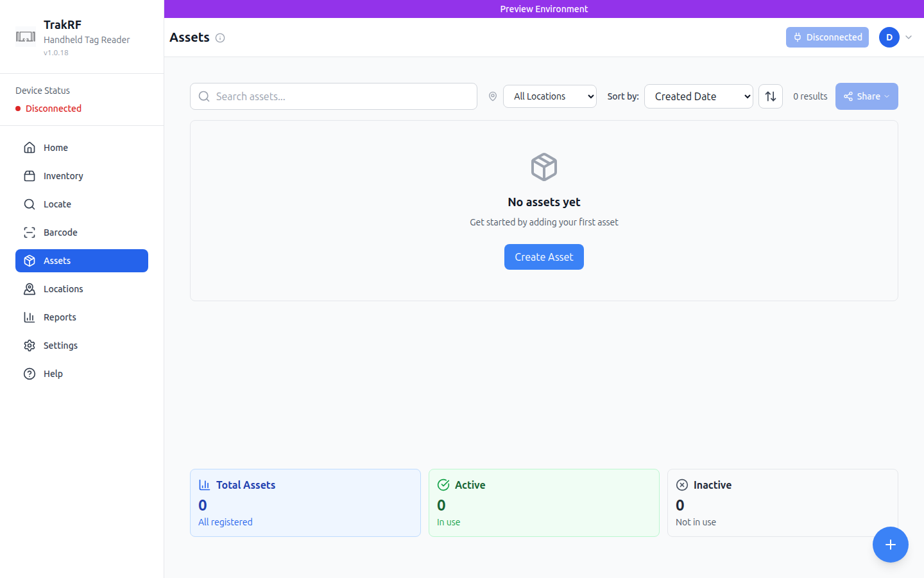The width and height of the screenshot is (924, 578).
Task: Navigate to the Locations section
Action: coord(63,288)
